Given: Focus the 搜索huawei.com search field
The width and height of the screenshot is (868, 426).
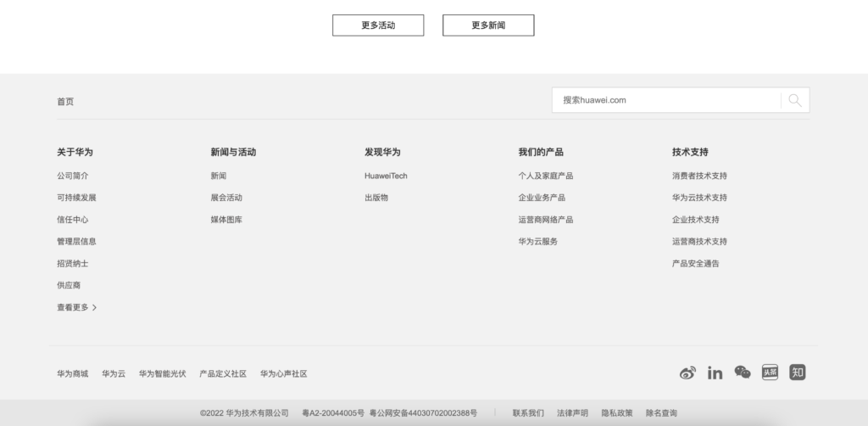Looking at the screenshot, I should [665, 100].
